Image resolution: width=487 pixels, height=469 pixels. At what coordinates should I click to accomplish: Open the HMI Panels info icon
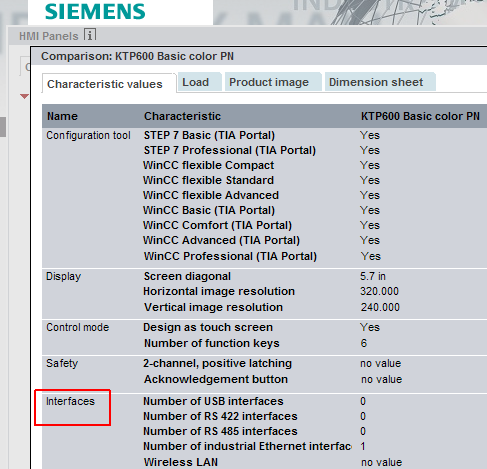90,35
